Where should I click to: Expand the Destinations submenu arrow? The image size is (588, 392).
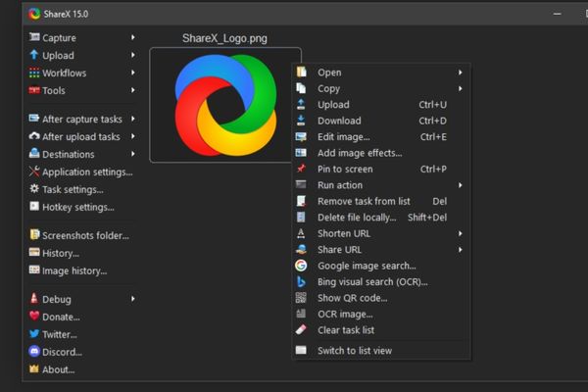coord(132,155)
